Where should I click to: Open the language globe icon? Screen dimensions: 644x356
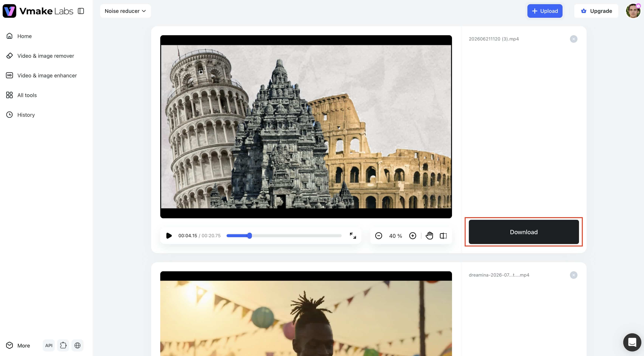pos(77,345)
